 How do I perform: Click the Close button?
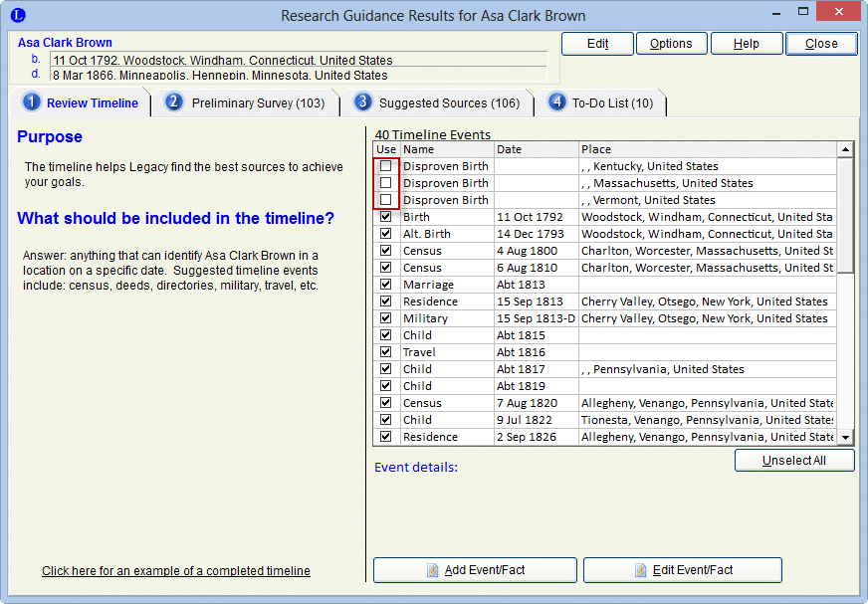click(821, 44)
